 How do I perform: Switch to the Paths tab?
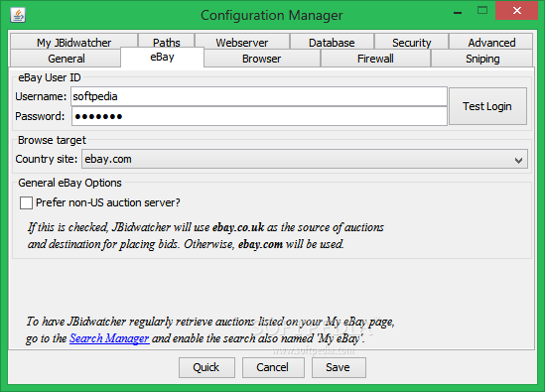(167, 43)
